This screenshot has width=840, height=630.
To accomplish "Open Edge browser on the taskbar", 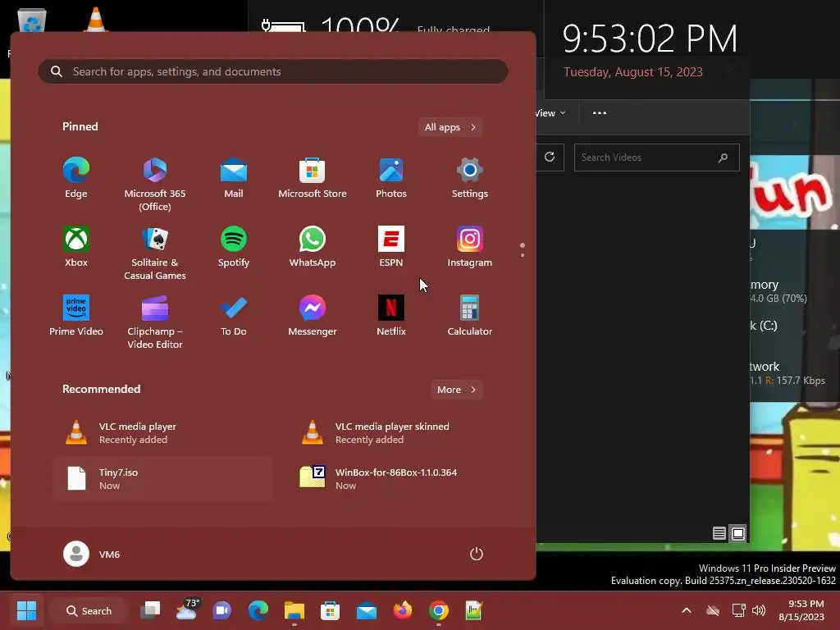I will 258,610.
